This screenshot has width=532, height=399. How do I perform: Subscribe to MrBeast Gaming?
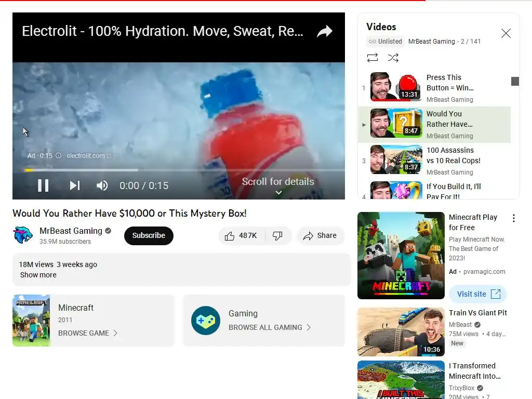[x=149, y=235]
